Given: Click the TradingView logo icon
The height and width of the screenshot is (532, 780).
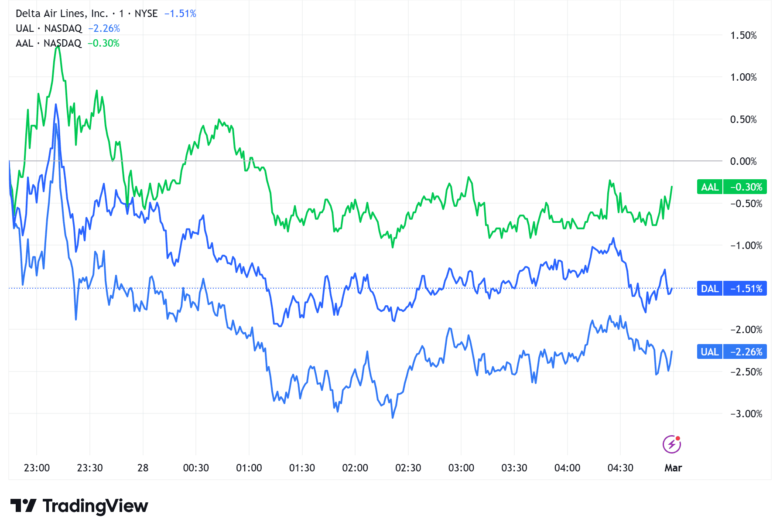Looking at the screenshot, I should pos(23,506).
